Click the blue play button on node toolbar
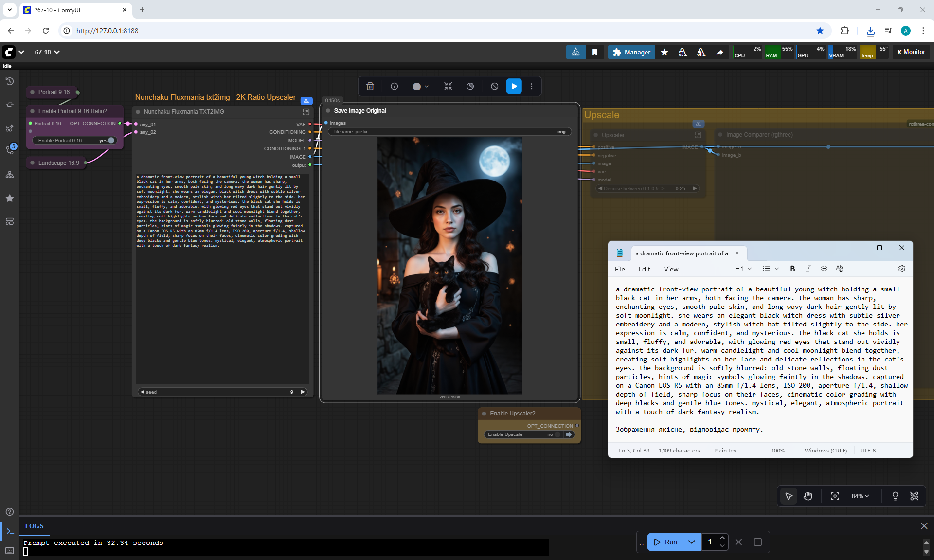This screenshot has width=934, height=560. pyautogui.click(x=514, y=86)
